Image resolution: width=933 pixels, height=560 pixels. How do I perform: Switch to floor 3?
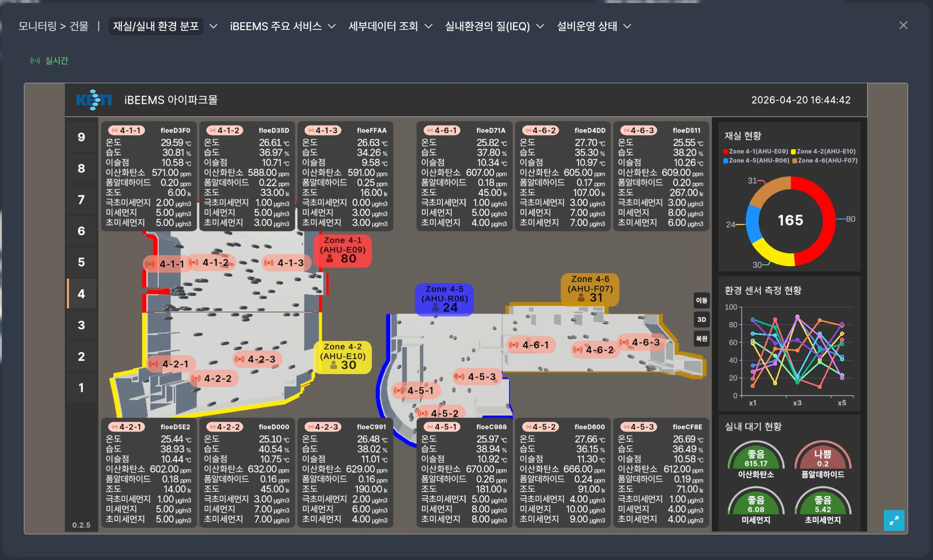click(82, 325)
